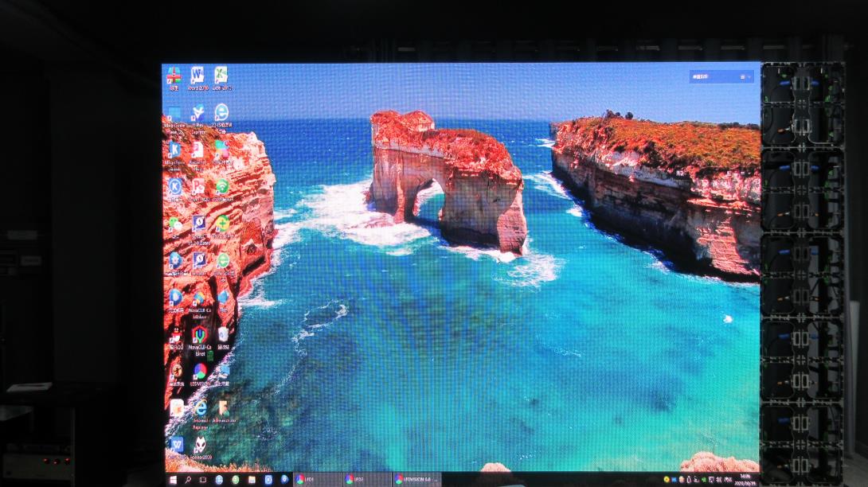This screenshot has height=487, width=868.
Task: Switch to the LED1 taskbar window
Action: point(317,480)
